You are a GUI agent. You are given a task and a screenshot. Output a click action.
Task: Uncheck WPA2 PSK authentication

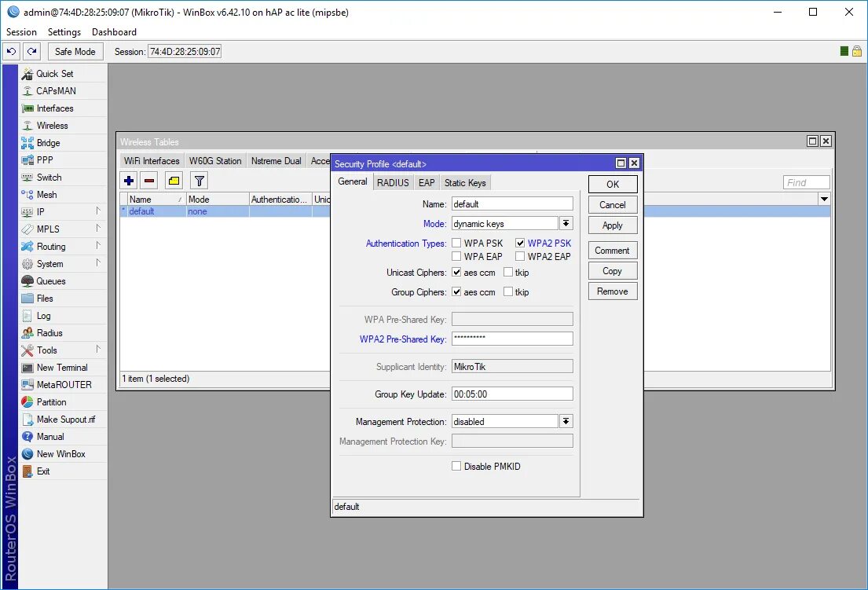[520, 243]
